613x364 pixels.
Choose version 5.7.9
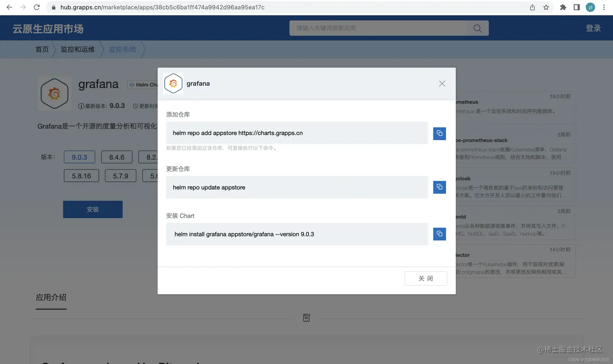(120, 176)
